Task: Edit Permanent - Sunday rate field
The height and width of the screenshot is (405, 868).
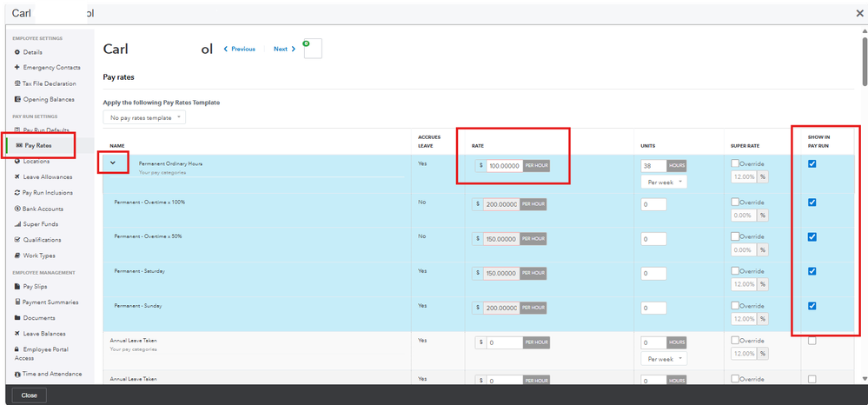Action: 501,308
